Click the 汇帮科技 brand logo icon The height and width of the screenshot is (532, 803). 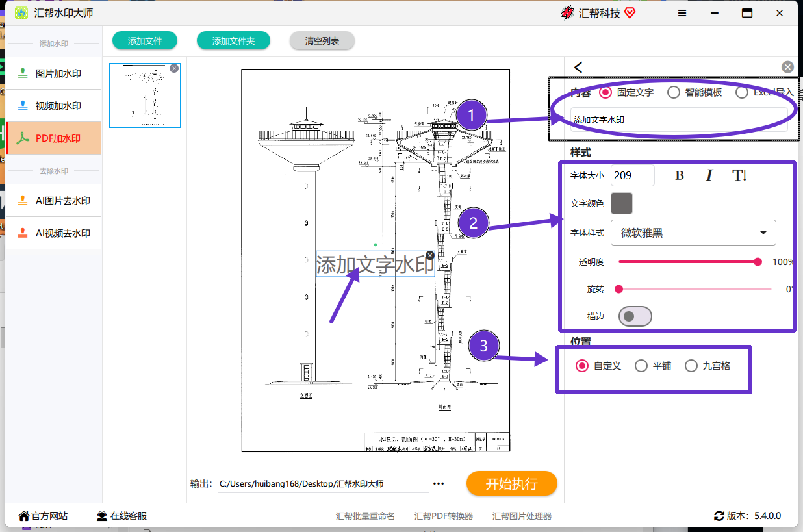pos(567,13)
